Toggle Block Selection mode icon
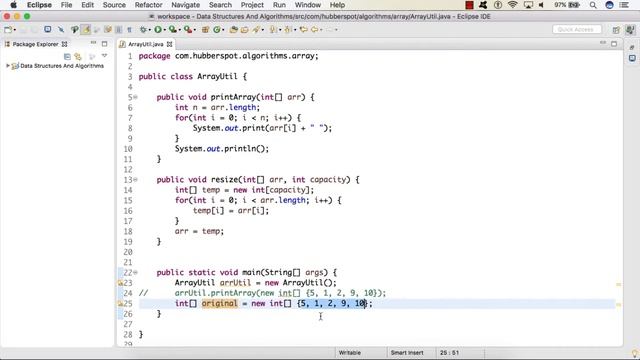The image size is (640, 360). click(119, 29)
